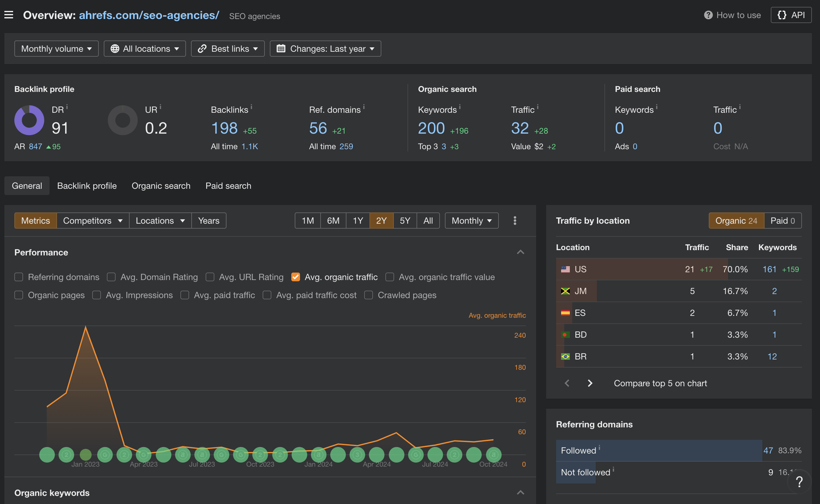Click Compare top 5 on chart
Viewport: 820px width, 504px height.
[660, 383]
